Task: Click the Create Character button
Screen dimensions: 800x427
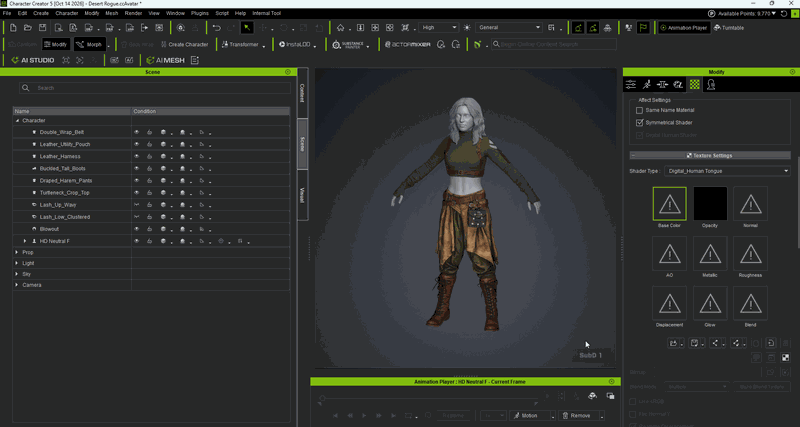Action: 184,44
